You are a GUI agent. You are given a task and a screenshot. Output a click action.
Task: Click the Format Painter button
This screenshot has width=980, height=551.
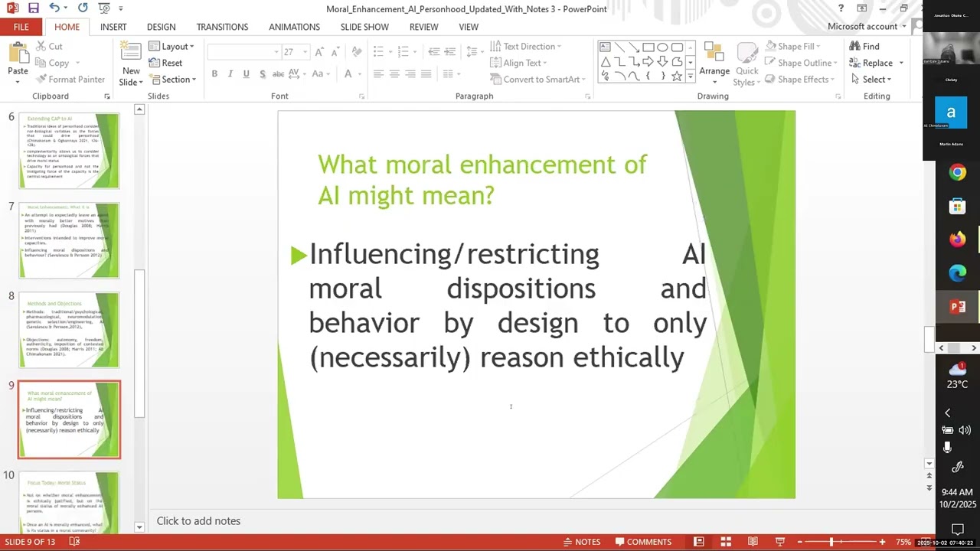(71, 80)
